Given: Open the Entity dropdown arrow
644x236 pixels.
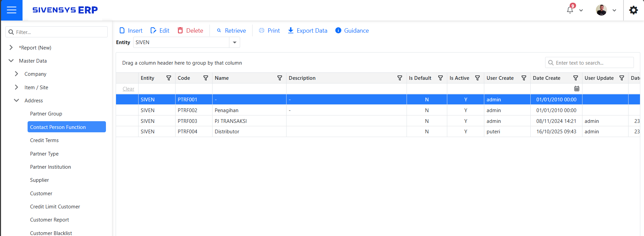Looking at the screenshot, I should 235,42.
